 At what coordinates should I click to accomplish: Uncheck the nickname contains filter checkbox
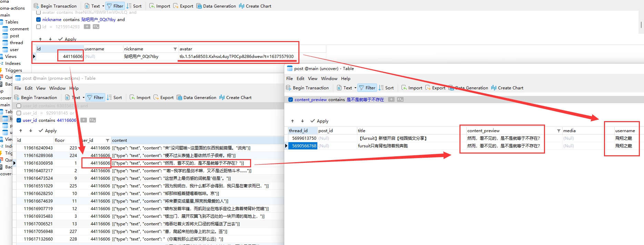click(39, 20)
